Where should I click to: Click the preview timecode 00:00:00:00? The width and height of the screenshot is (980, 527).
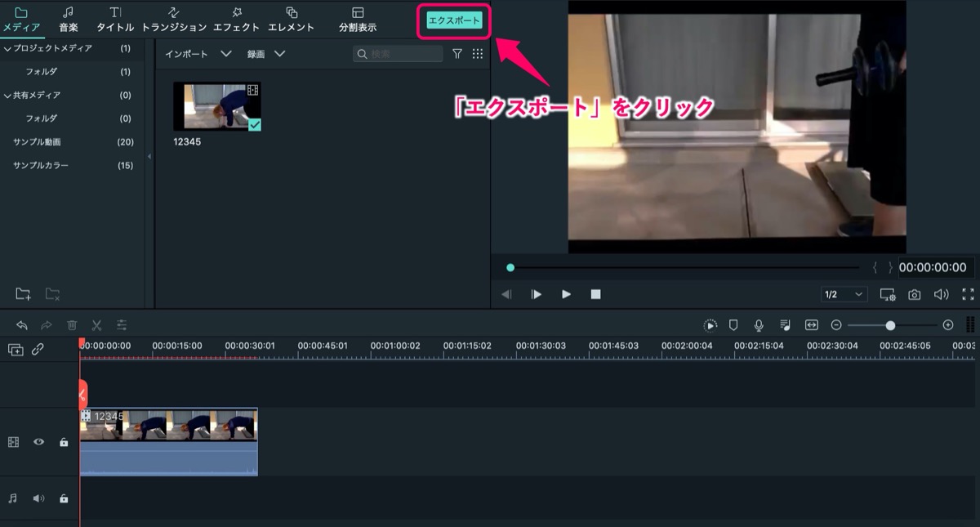click(x=933, y=267)
